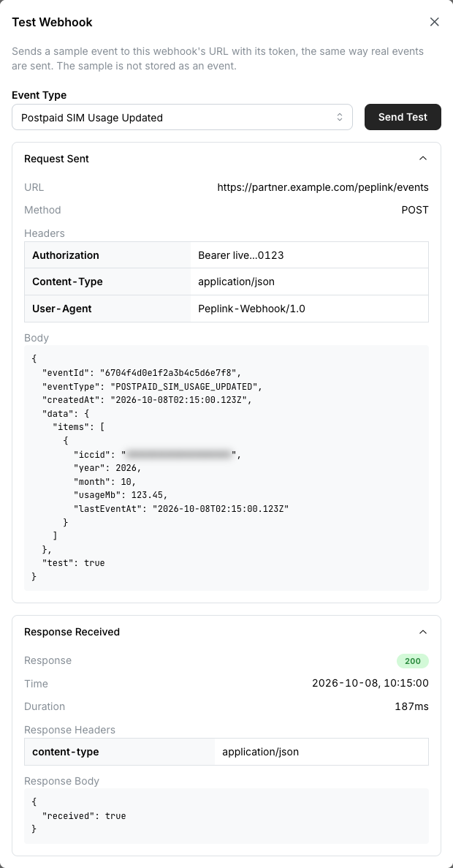Click the Response Received section header

(226, 633)
